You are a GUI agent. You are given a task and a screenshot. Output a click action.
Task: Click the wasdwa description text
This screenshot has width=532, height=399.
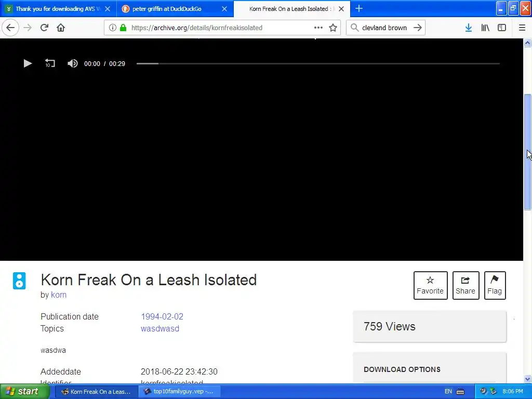pyautogui.click(x=54, y=350)
